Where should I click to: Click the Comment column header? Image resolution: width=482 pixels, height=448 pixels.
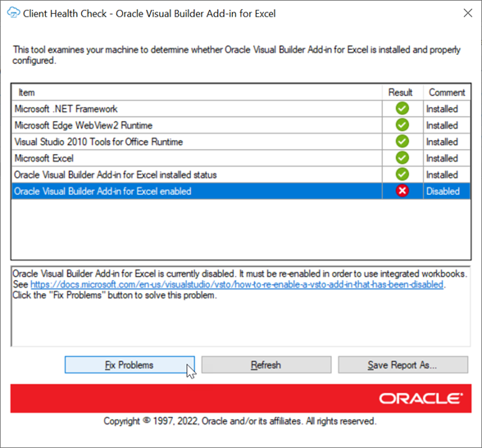447,93
